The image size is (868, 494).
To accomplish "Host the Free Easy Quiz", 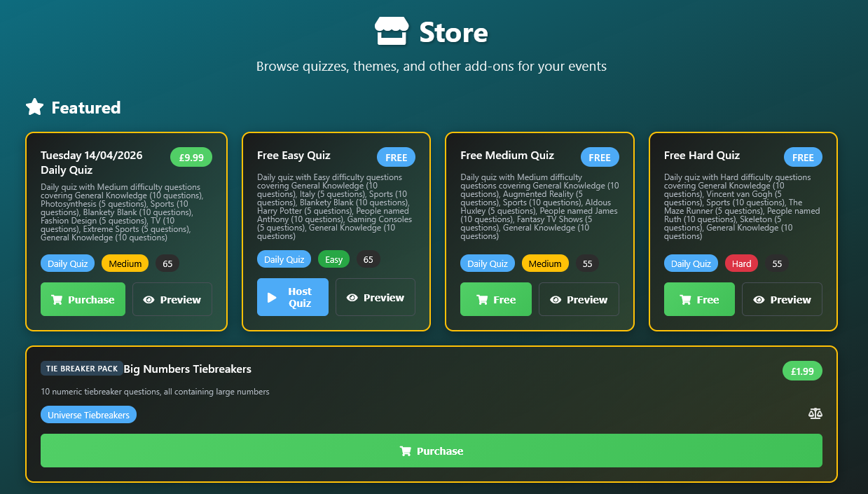I will click(292, 296).
